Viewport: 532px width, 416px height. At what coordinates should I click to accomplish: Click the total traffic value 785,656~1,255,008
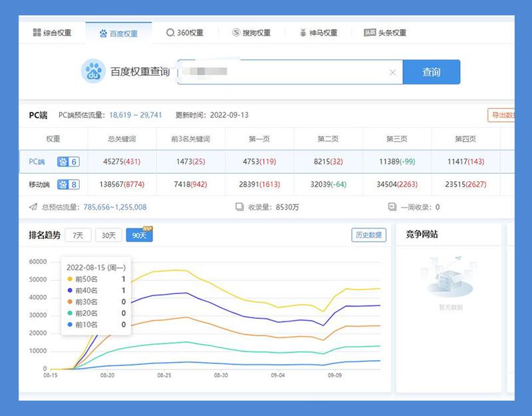click(115, 207)
